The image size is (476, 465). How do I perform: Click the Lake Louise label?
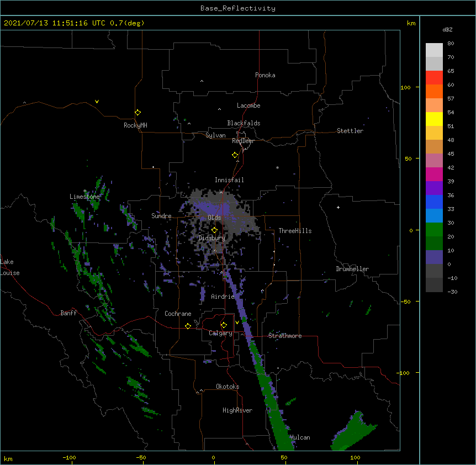point(10,267)
